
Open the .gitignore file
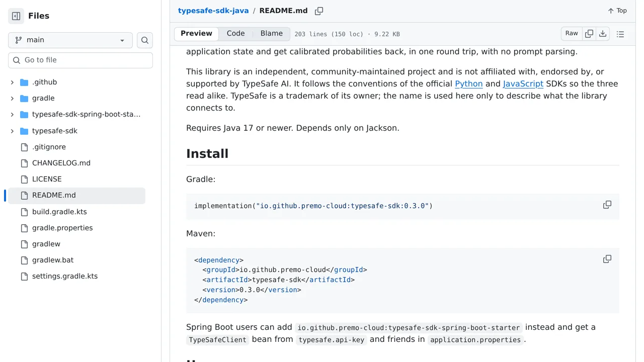point(49,147)
